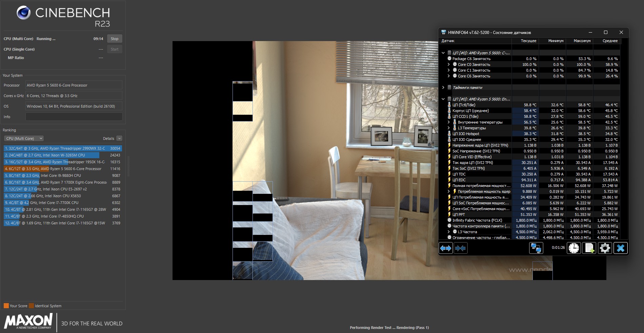Click thermometer icon beside Корпус ЦП (среднее)
The height and width of the screenshot is (333, 644).
pyautogui.click(x=449, y=111)
